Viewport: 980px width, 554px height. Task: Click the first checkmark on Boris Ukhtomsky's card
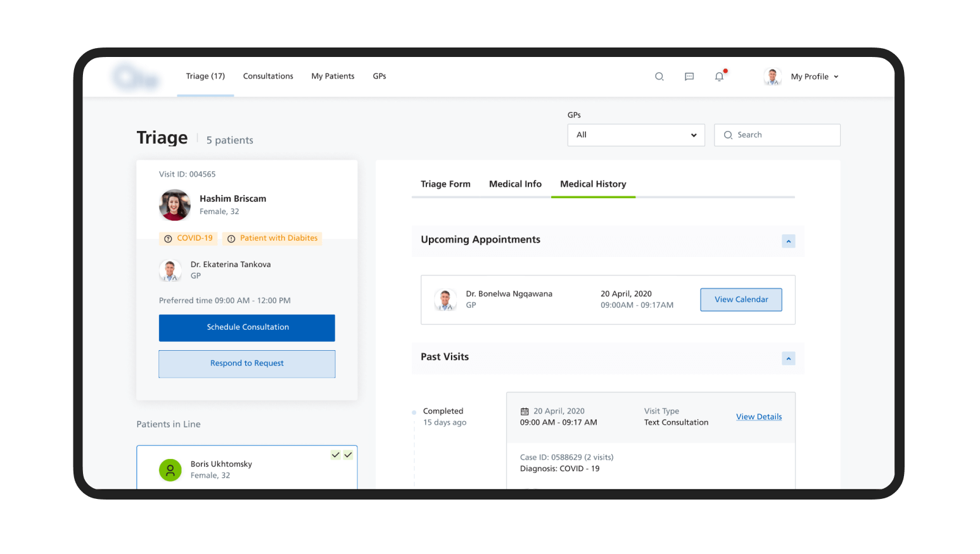point(335,455)
